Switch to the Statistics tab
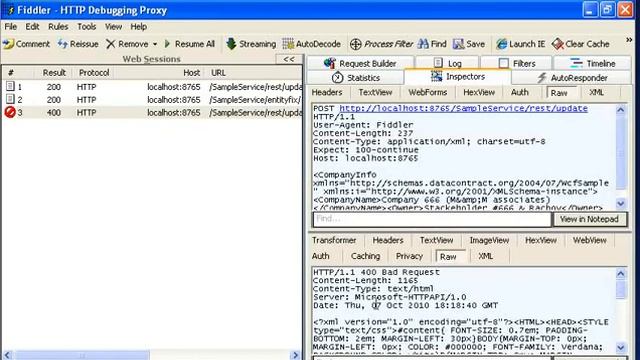 coord(355,78)
